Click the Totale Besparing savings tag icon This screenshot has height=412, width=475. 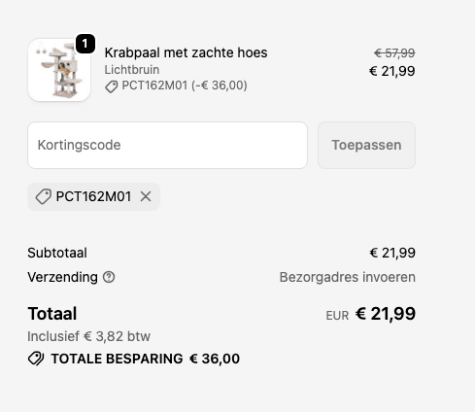[x=36, y=359]
